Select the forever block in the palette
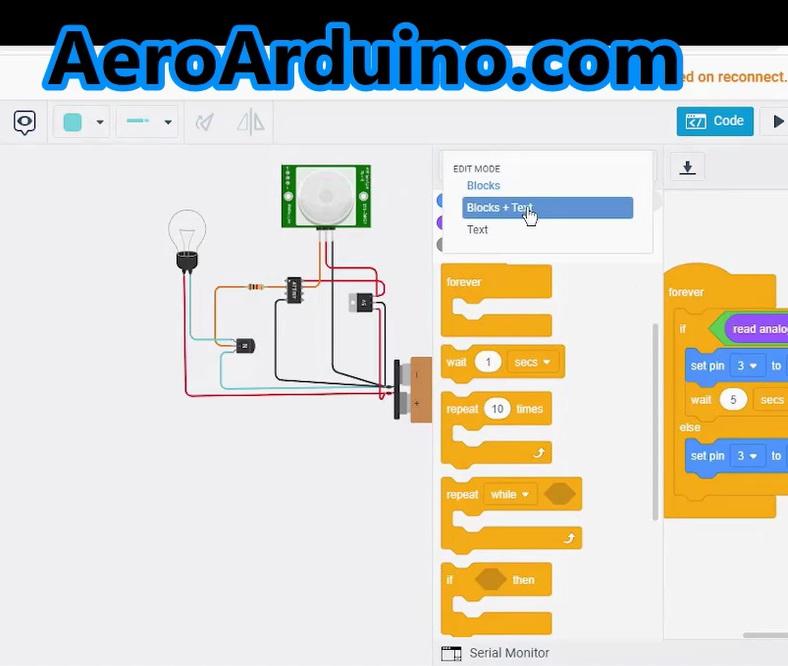The height and width of the screenshot is (666, 788). click(496, 300)
